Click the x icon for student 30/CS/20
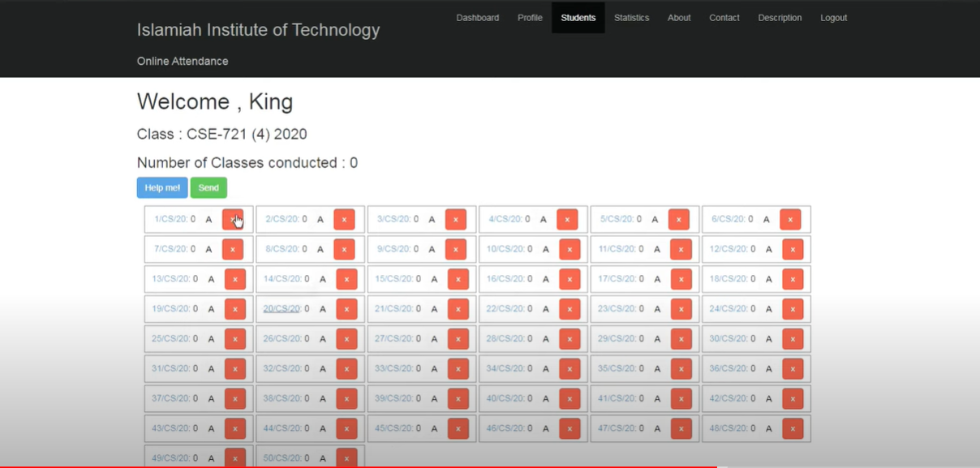The height and width of the screenshot is (468, 980). click(792, 339)
